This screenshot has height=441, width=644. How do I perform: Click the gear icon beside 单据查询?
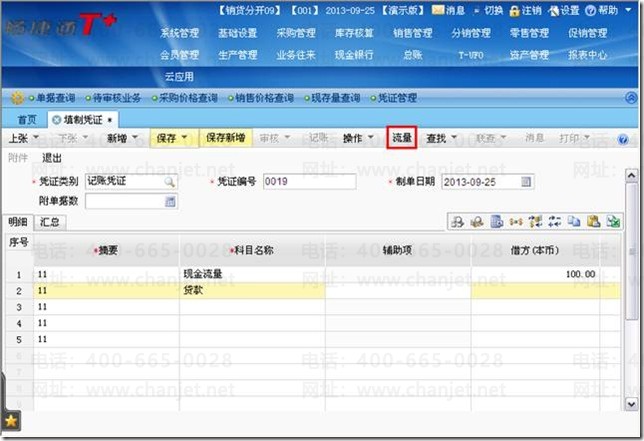click(17, 98)
